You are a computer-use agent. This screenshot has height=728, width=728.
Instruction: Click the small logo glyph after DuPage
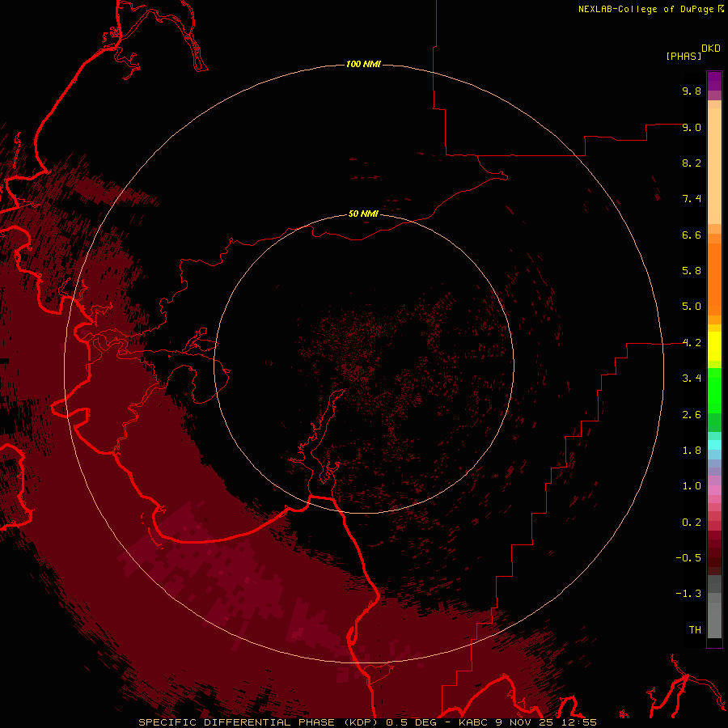click(721, 9)
